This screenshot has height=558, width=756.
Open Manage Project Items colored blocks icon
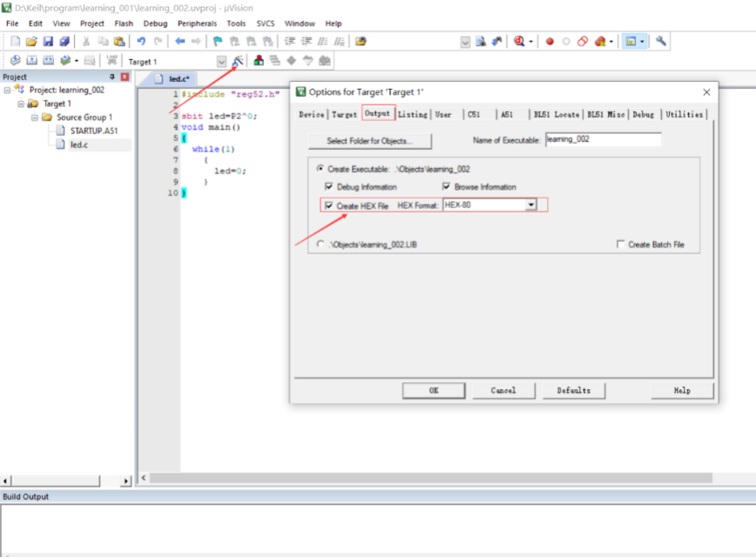coord(259,61)
